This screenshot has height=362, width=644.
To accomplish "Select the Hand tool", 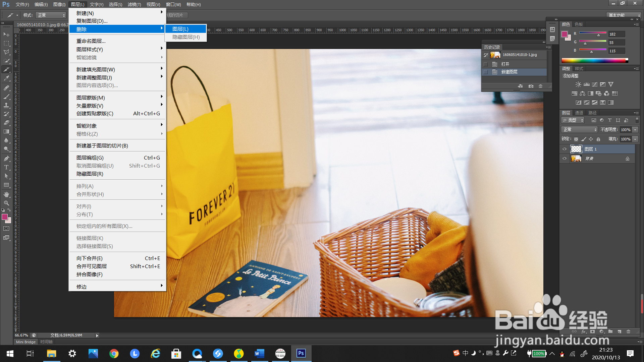I will point(6,194).
